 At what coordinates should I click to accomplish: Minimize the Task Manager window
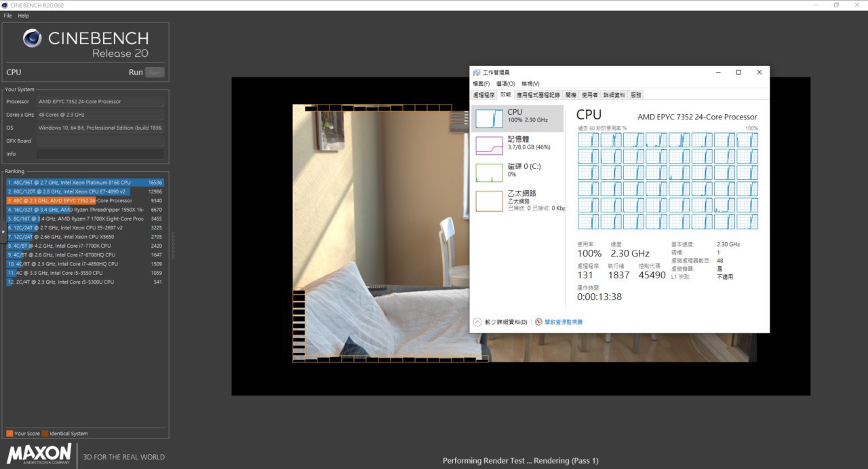(718, 73)
